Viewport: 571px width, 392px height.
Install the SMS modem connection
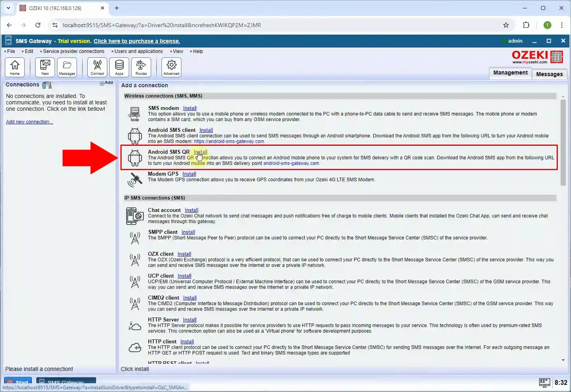190,108
